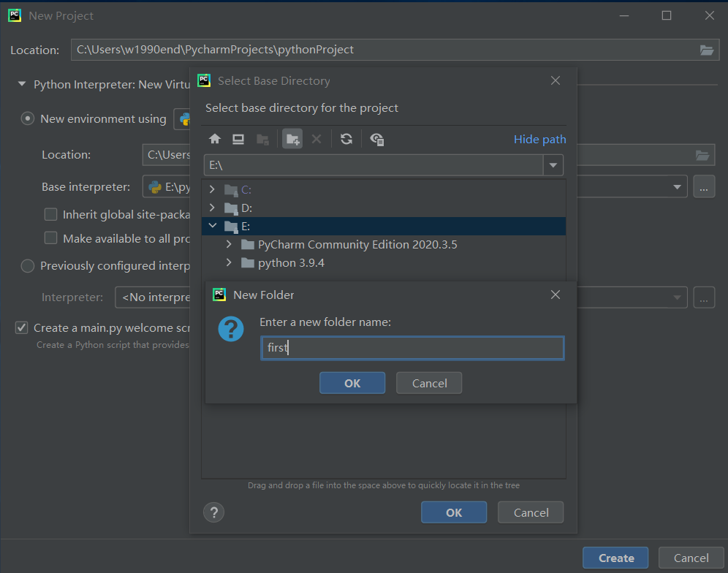This screenshot has width=728, height=573.
Task: Toggle show hidden files and directories
Action: tap(377, 140)
